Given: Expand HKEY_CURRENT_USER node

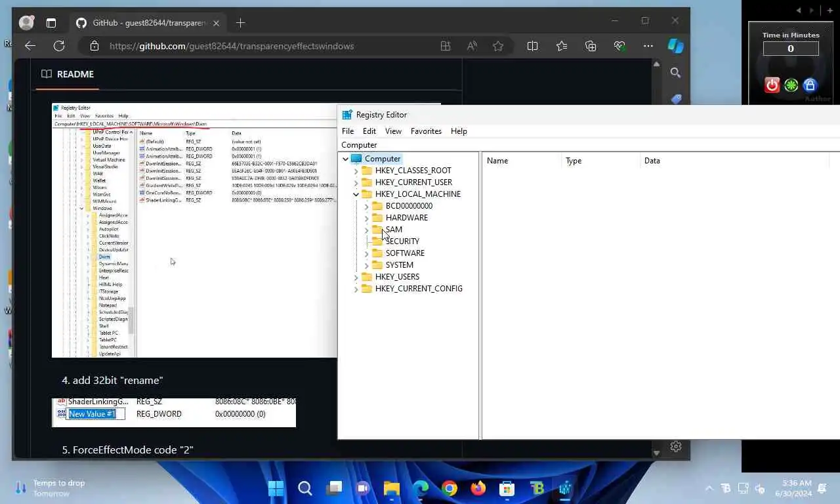Looking at the screenshot, I should (x=356, y=182).
